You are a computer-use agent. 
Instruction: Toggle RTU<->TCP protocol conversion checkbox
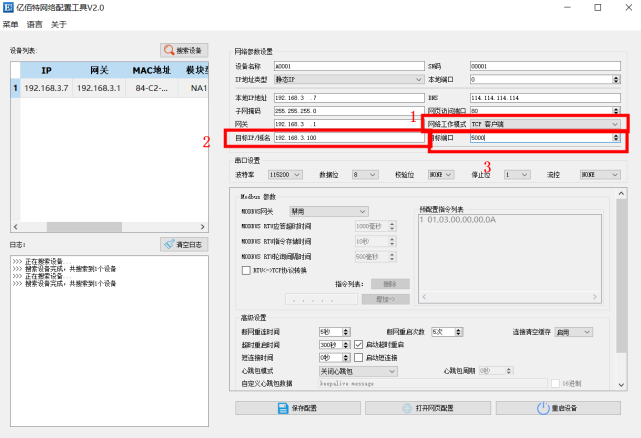click(246, 270)
